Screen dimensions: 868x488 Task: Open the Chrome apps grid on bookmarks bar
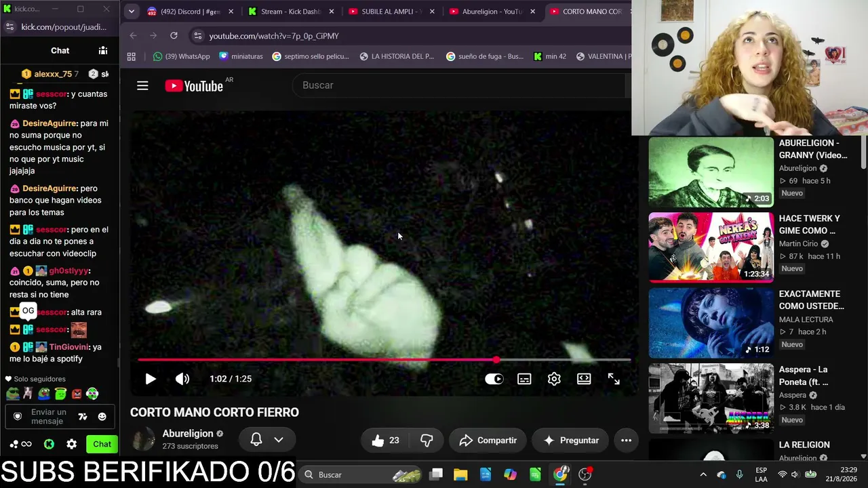click(132, 56)
